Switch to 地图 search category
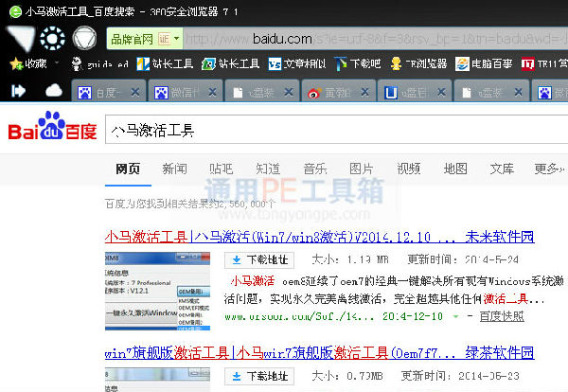Screen dimensions: 568x392 (x=455, y=169)
